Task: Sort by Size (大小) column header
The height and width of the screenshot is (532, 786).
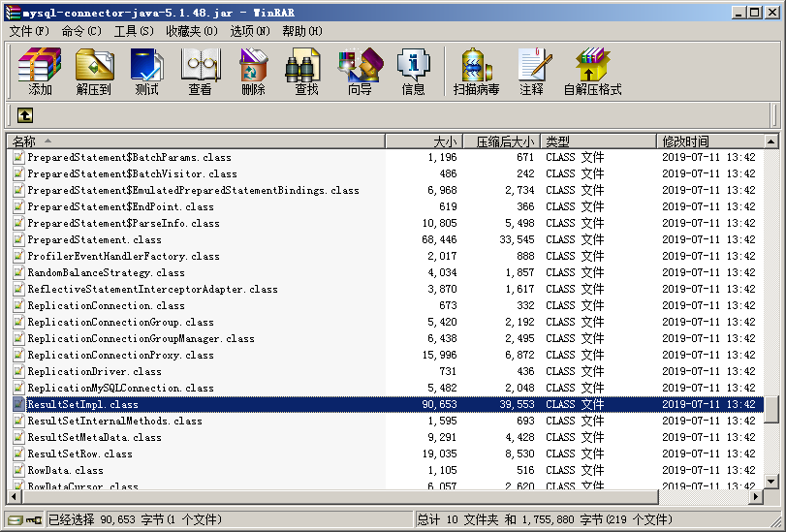Action: pos(424,141)
